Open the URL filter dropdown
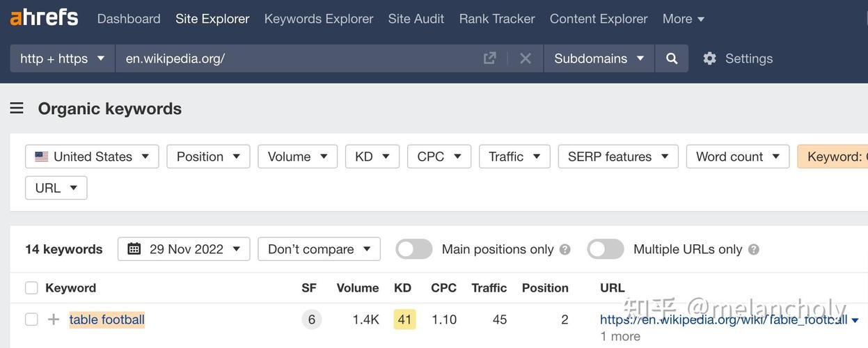Viewport: 868px width, 348px height. click(56, 188)
